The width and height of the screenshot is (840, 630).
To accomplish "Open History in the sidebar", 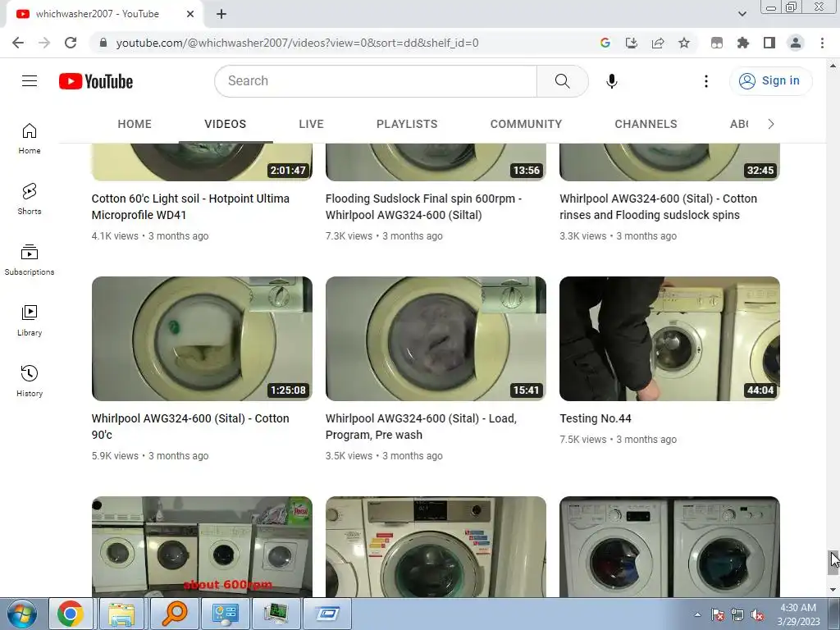I will 30,381.
